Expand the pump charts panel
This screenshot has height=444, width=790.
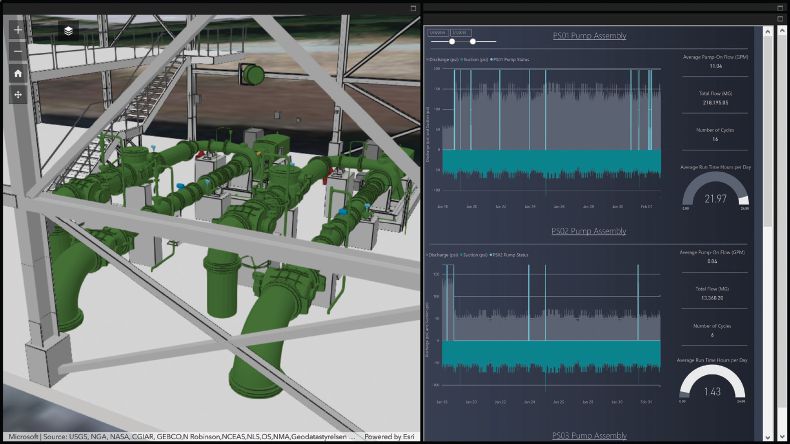[x=781, y=19]
